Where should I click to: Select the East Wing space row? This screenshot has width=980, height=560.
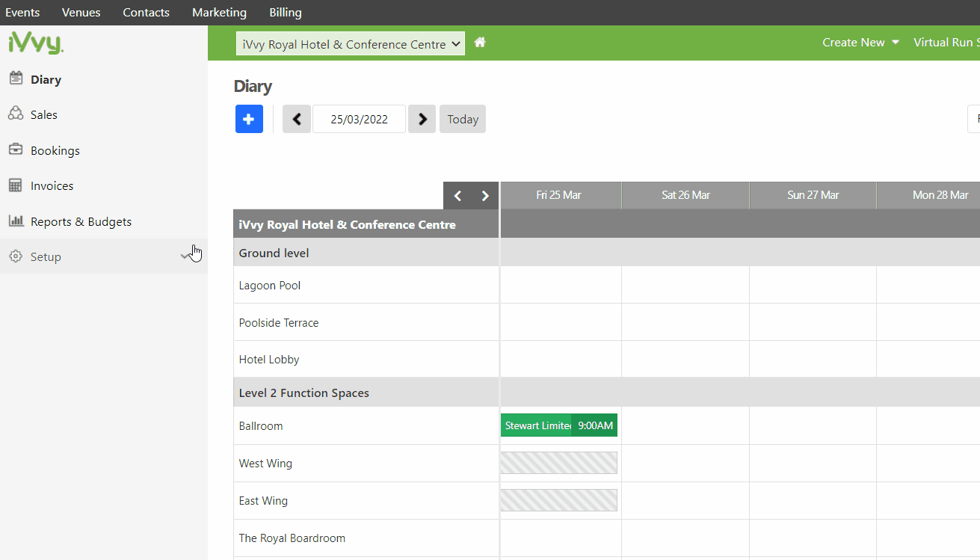pyautogui.click(x=366, y=501)
